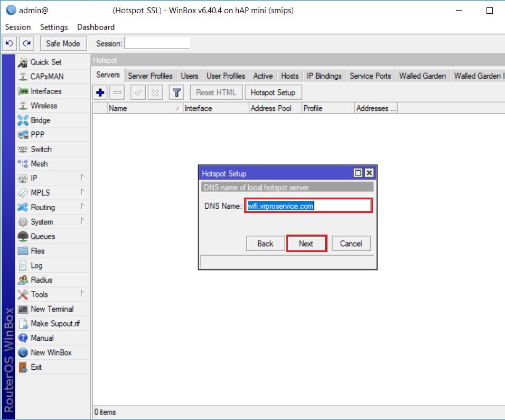Launch New WinBox

click(53, 353)
